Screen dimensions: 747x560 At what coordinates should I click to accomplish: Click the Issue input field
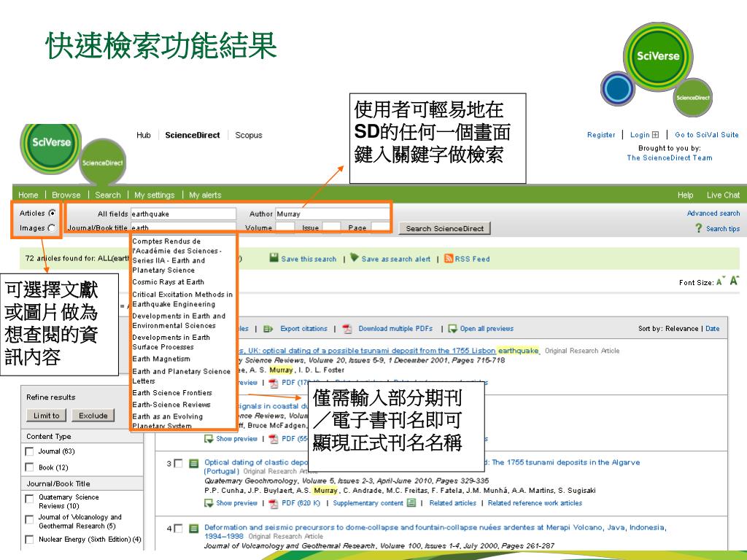click(x=332, y=227)
